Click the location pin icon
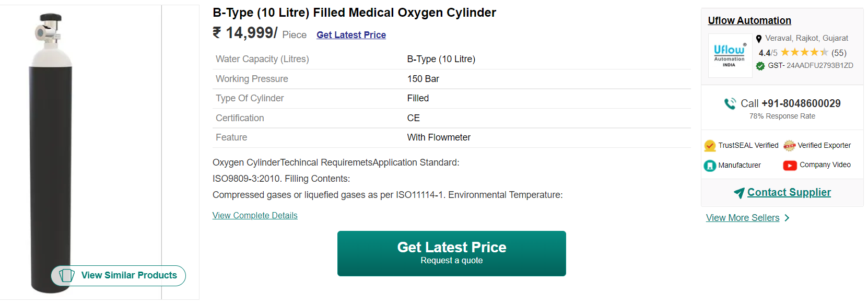 (x=759, y=39)
